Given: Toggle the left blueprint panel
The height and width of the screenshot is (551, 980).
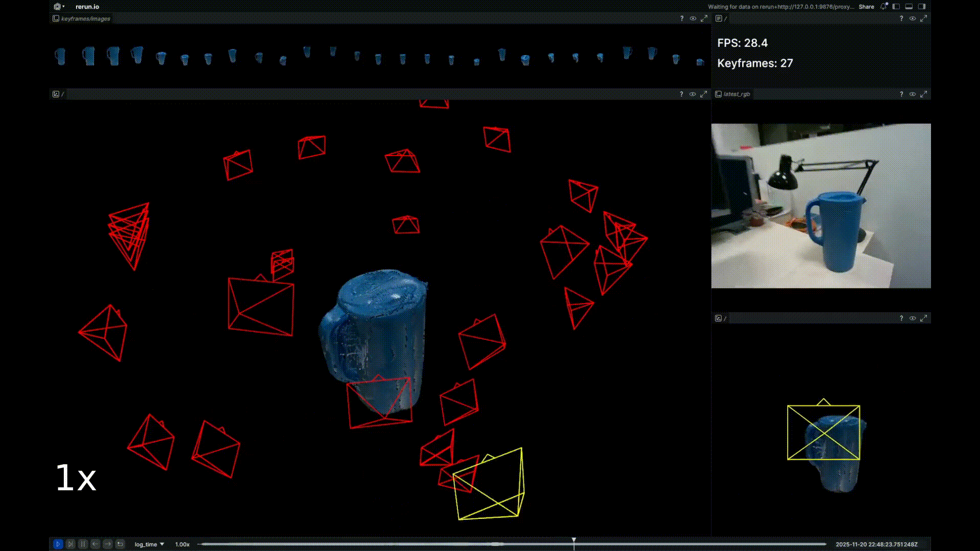Looking at the screenshot, I should click(x=896, y=7).
